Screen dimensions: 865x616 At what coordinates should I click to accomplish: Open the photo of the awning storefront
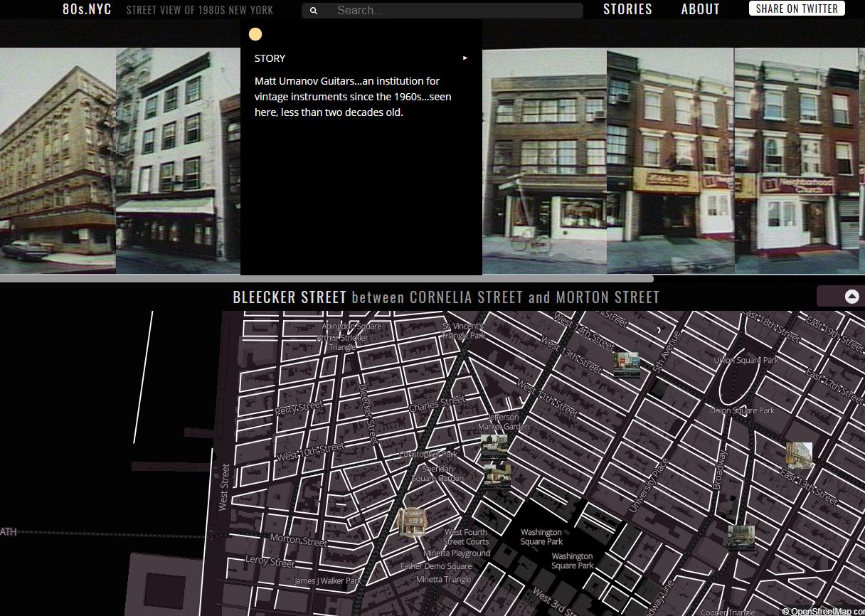(x=177, y=160)
